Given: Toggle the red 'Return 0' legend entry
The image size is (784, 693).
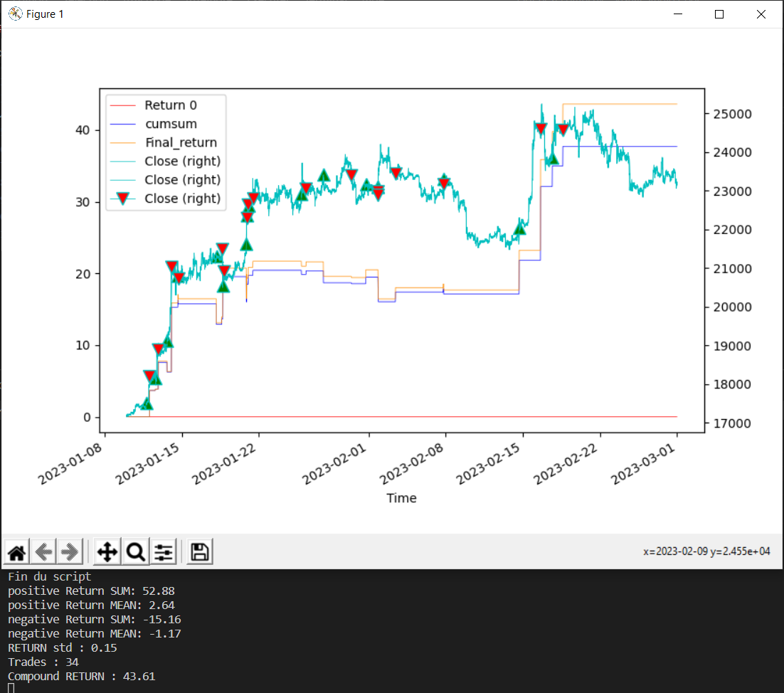Looking at the screenshot, I should (x=171, y=105).
